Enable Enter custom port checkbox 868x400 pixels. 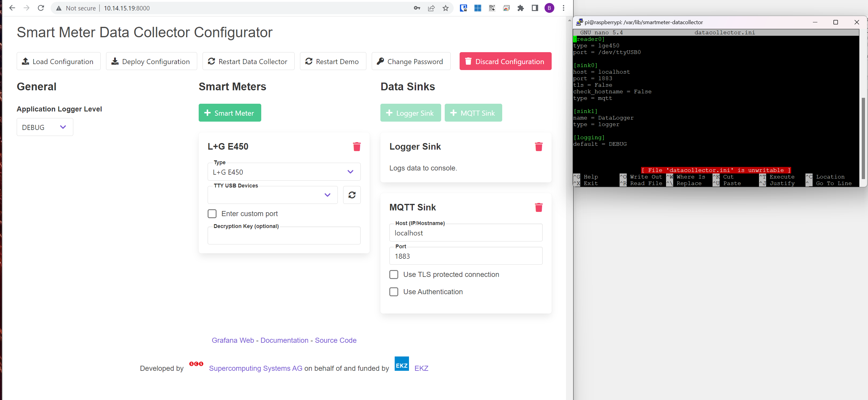pyautogui.click(x=212, y=214)
